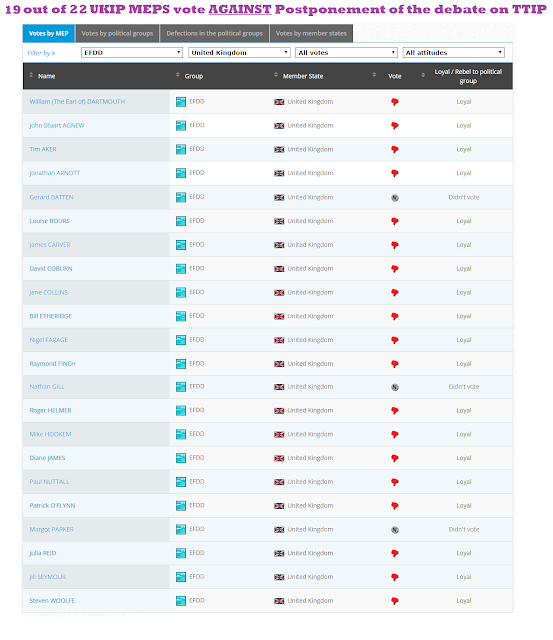Click Margot PARKER's grey didn't-vote icon
The height and width of the screenshot is (640, 553).
point(395,530)
